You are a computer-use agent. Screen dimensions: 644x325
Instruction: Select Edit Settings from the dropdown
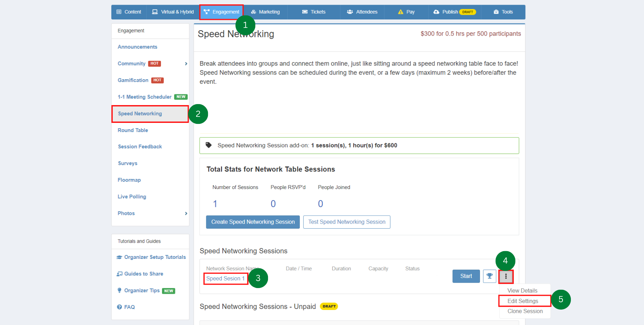click(523, 301)
